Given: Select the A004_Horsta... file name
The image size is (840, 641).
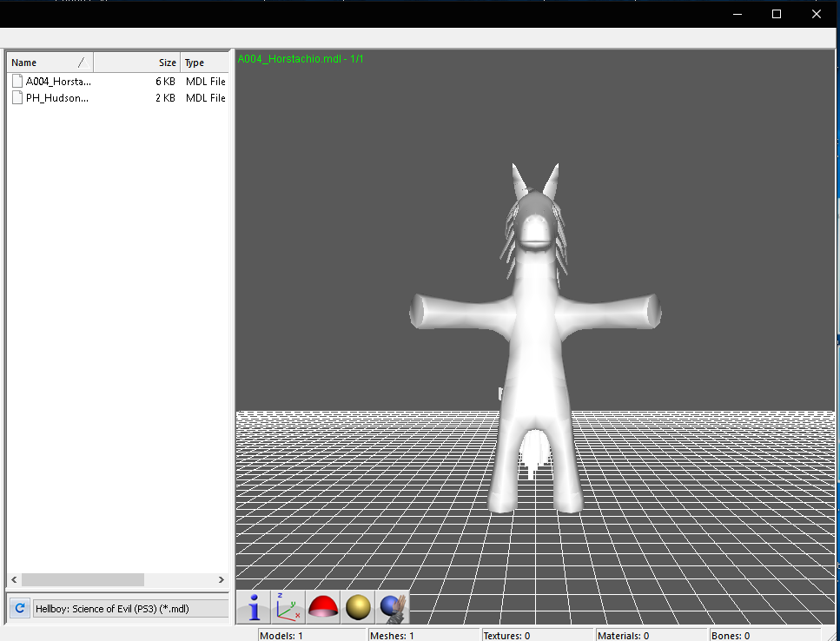Looking at the screenshot, I should click(58, 82).
